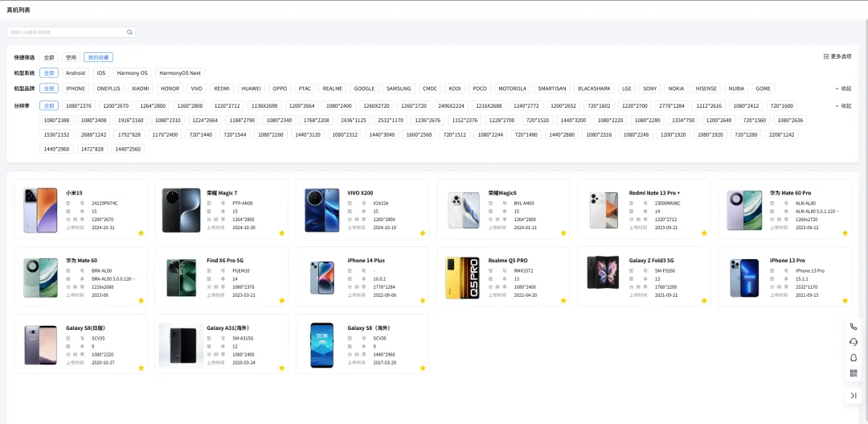Collapse the side panel arrow icon
Image resolution: width=868 pixels, height=424 pixels.
pos(854,395)
